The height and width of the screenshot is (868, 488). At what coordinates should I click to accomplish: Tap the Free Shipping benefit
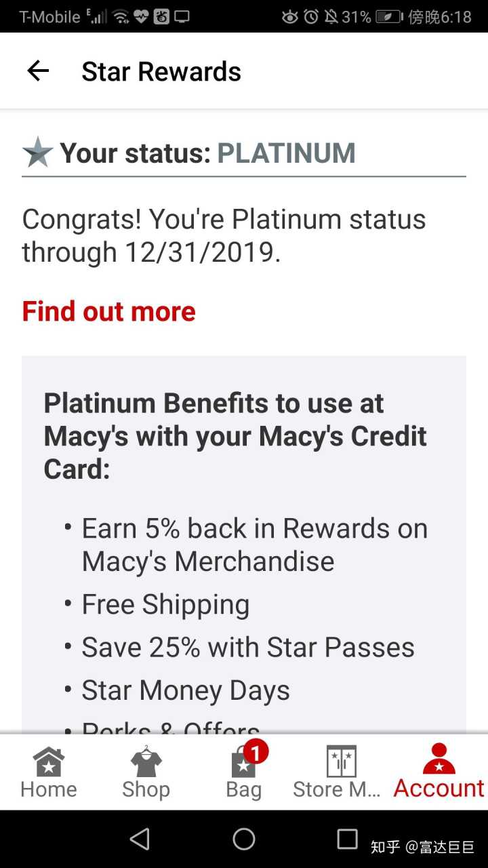tap(165, 604)
